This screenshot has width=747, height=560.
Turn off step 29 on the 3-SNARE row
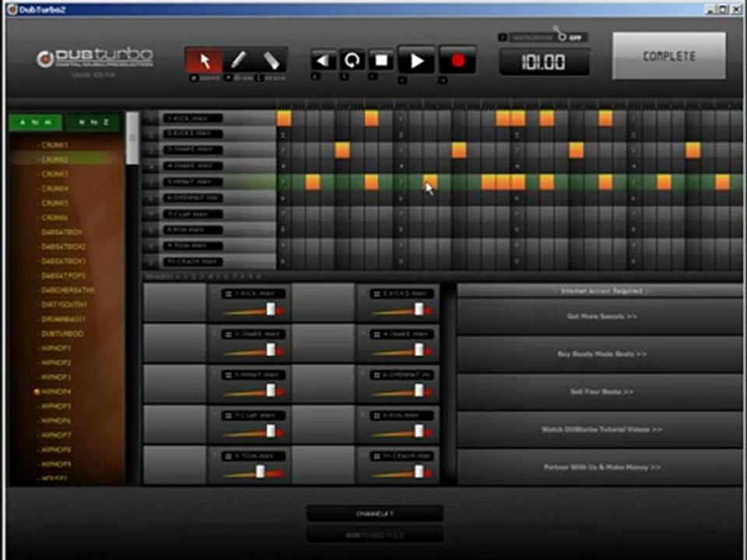[x=693, y=150]
